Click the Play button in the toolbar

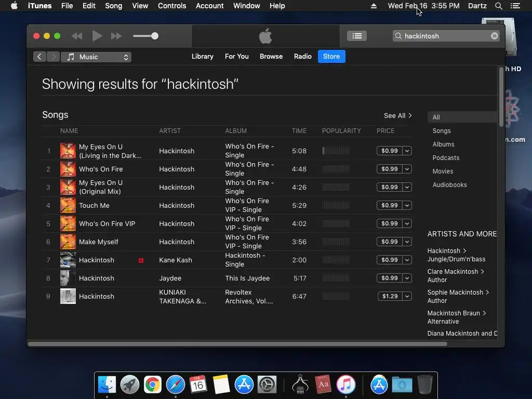[x=97, y=36]
